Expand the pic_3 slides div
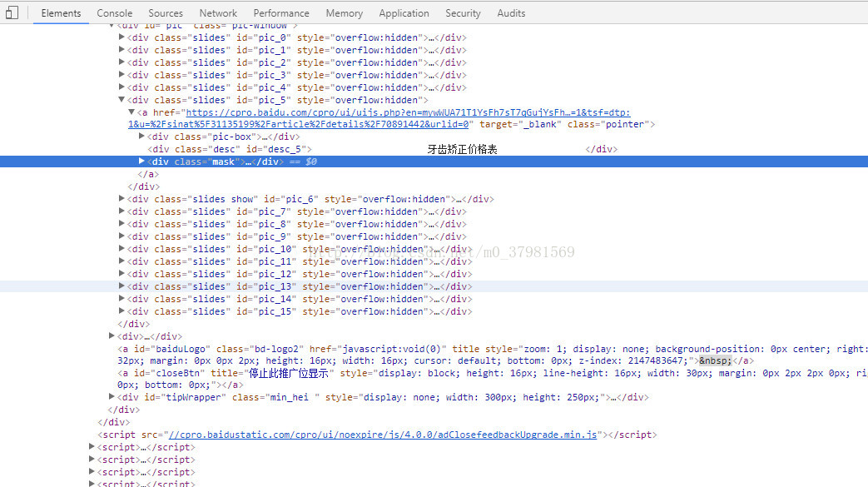868x487 pixels. click(122, 75)
